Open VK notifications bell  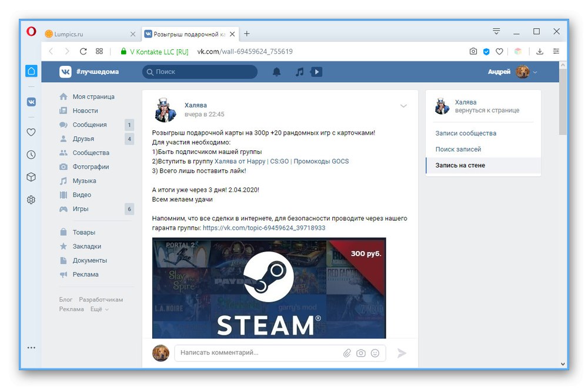click(276, 72)
